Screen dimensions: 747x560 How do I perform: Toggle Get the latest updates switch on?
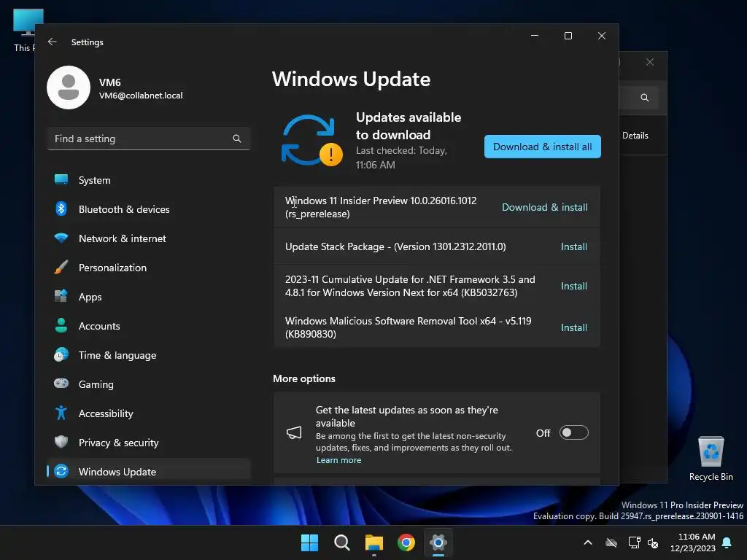point(573,432)
